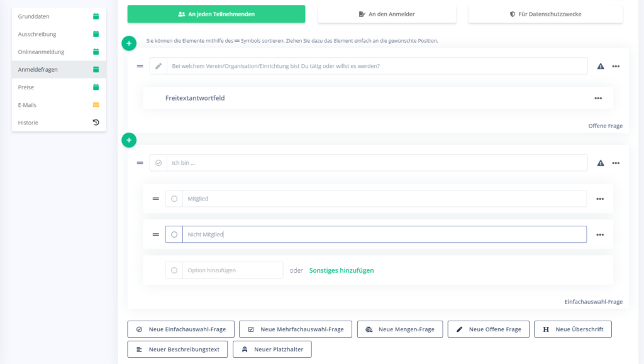Open the three-dot menu of the 'Mitglied' option
The height and width of the screenshot is (364, 644).
point(600,199)
